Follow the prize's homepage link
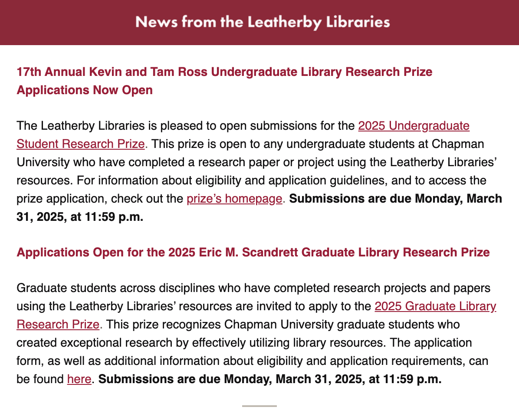The width and height of the screenshot is (519, 420). click(x=234, y=199)
